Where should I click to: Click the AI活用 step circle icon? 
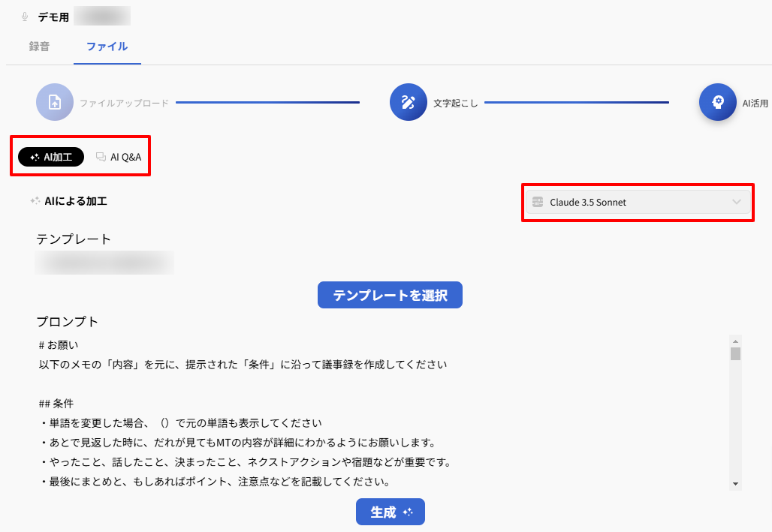click(717, 102)
